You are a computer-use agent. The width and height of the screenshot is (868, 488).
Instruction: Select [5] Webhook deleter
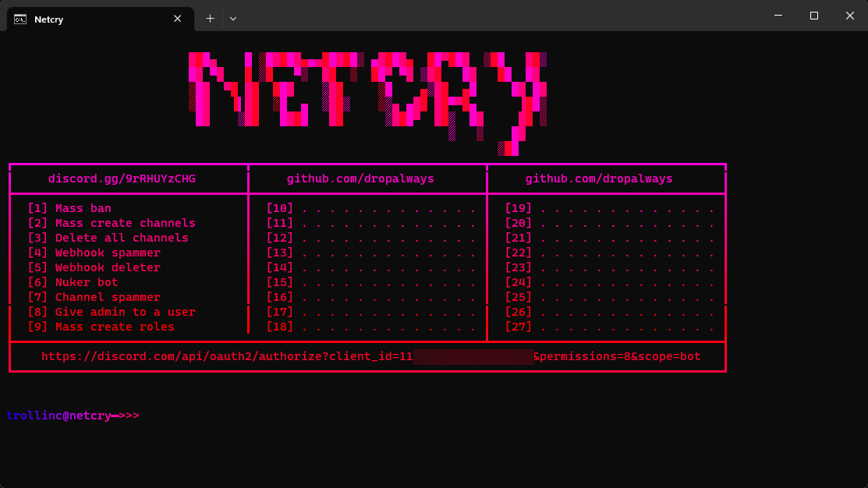point(96,267)
